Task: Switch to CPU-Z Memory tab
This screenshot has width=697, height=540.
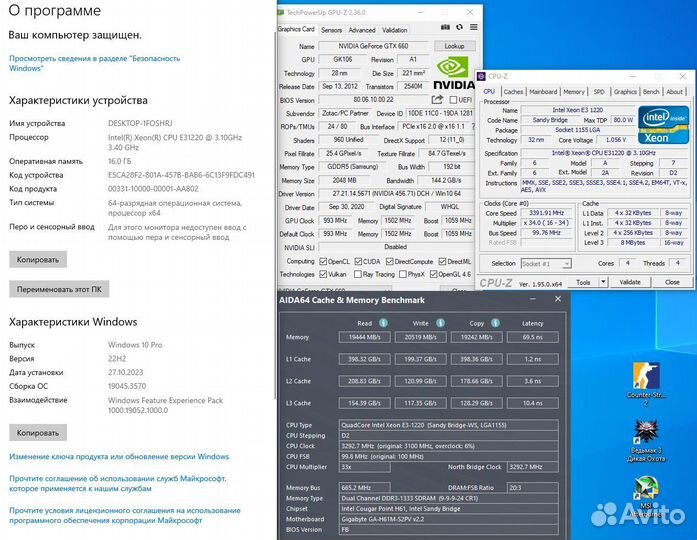Action: click(574, 92)
